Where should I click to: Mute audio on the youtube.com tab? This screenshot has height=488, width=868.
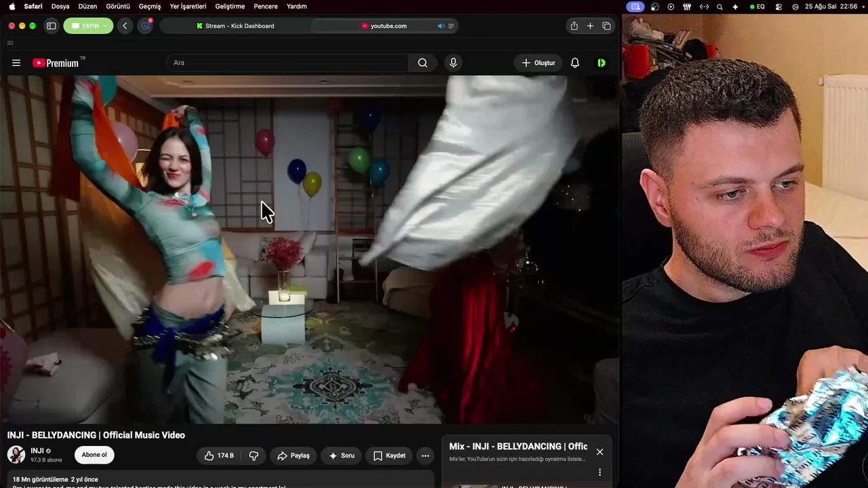(441, 26)
